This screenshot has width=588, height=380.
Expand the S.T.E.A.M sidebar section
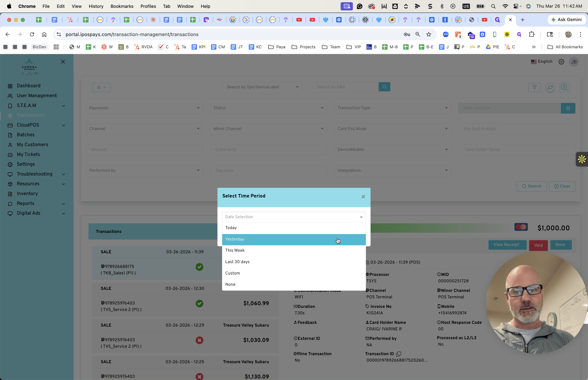[37, 105]
